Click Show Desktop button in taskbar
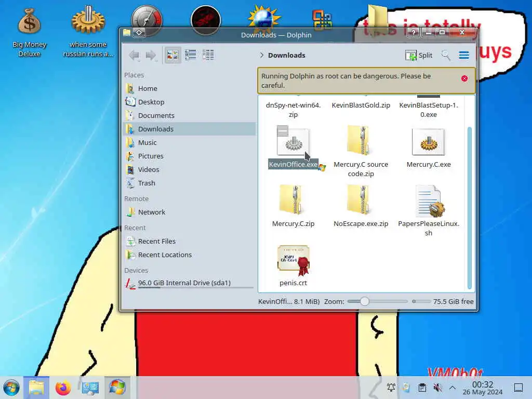 518,388
